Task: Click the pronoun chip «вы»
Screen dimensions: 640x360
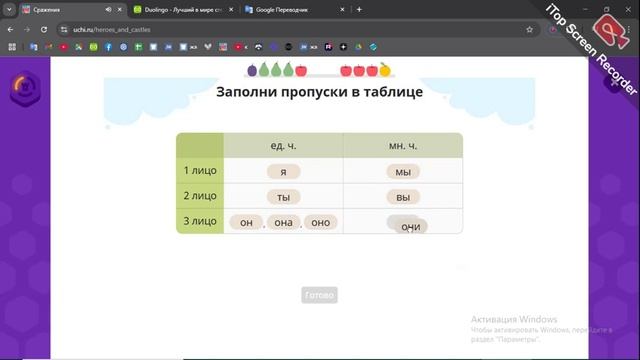Action: (x=403, y=197)
